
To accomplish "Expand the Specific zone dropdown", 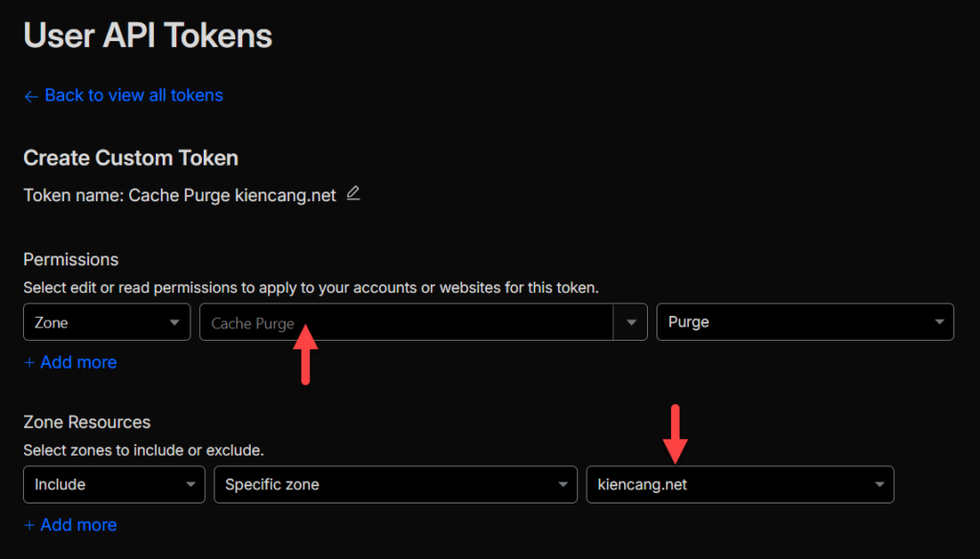I will coord(394,484).
